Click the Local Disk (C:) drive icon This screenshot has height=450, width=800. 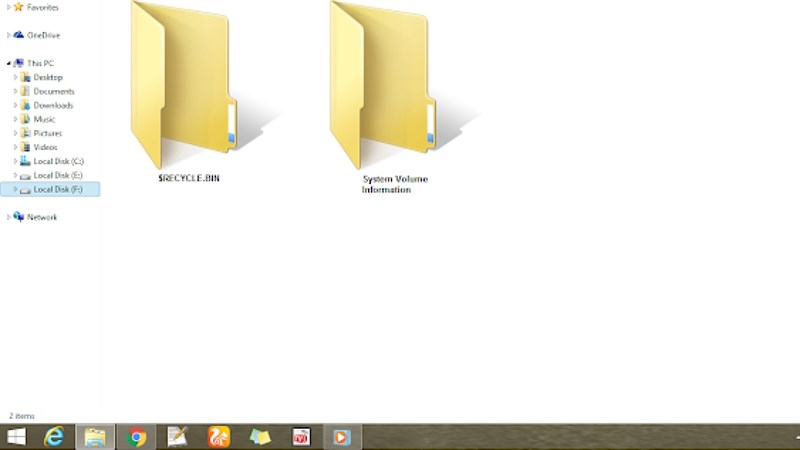(x=25, y=161)
